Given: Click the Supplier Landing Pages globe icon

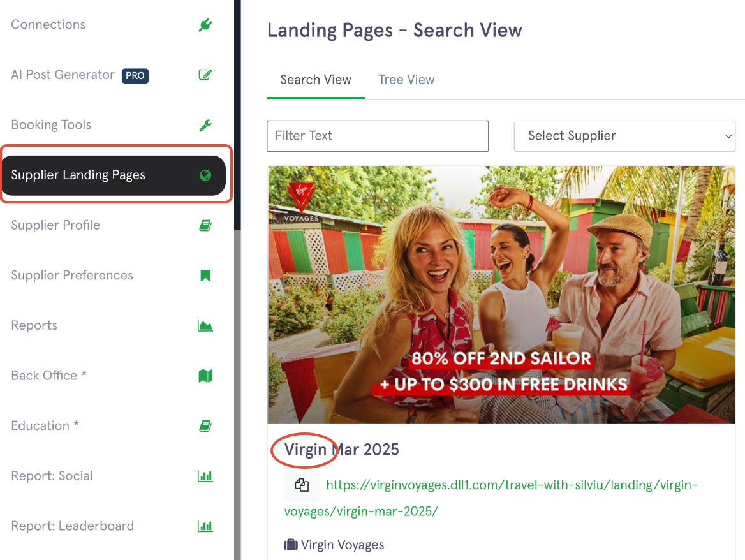Looking at the screenshot, I should [x=205, y=175].
